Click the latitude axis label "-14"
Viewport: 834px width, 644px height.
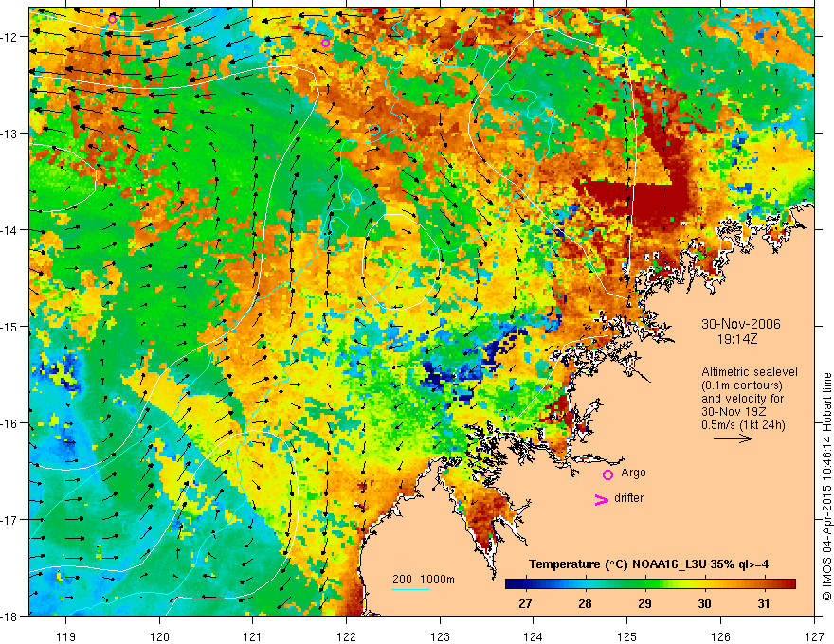coord(10,230)
